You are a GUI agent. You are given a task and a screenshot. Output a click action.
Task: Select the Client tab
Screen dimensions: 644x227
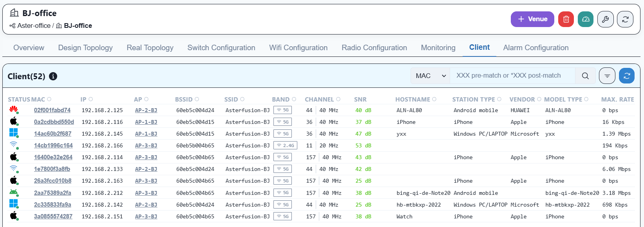[x=479, y=47]
